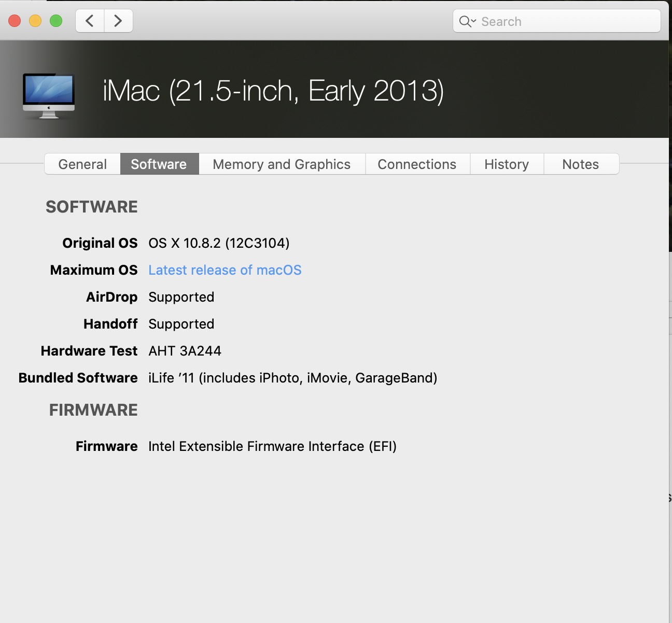Click the iMac (21.5-inch, Early 2013) title
Screen dimensions: 672x623
[273, 91]
